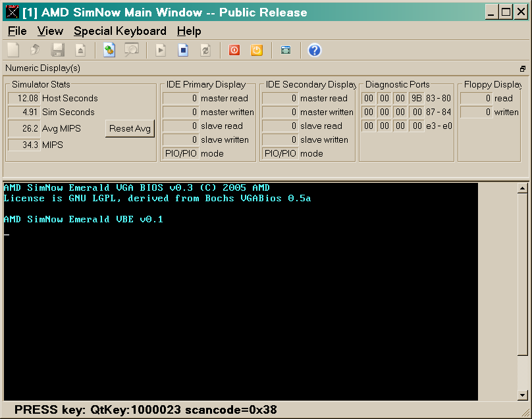This screenshot has height=419, width=532.
Task: Click the console scrollbar up arrow
Action: tap(523, 189)
